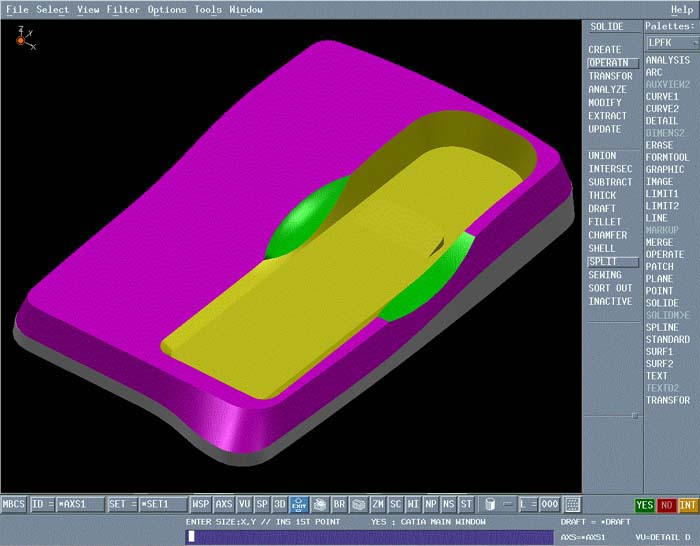Click the icon right of the EXH button

point(320,505)
